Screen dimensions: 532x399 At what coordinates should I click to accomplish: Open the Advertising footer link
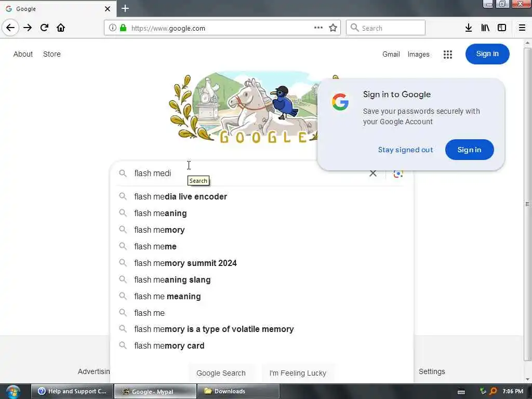(x=94, y=371)
